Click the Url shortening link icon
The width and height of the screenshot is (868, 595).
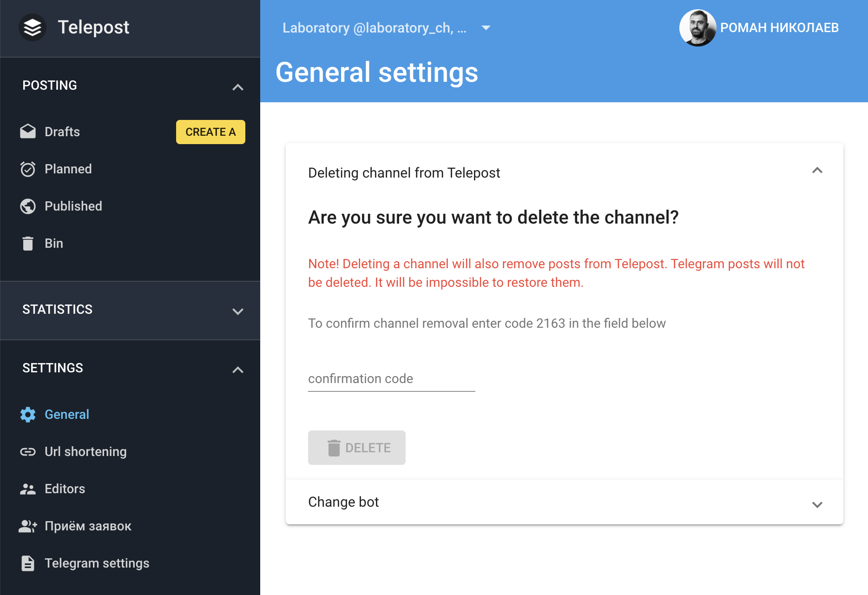click(x=28, y=451)
